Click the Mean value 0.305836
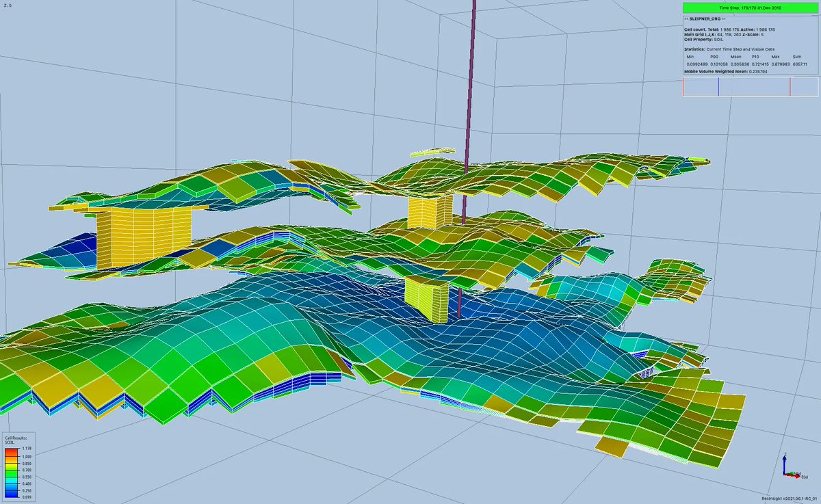Viewport: 821px width, 504px height. tap(741, 64)
